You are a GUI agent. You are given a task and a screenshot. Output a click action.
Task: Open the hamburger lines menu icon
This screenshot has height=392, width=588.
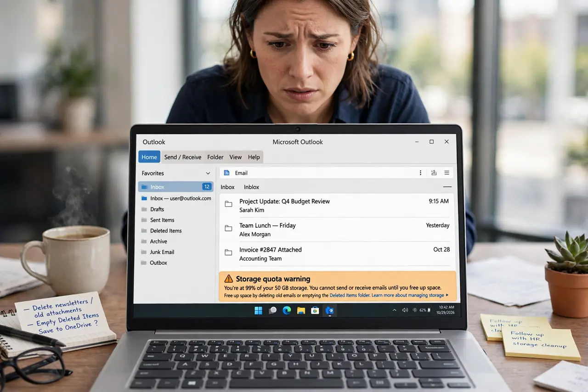447,173
